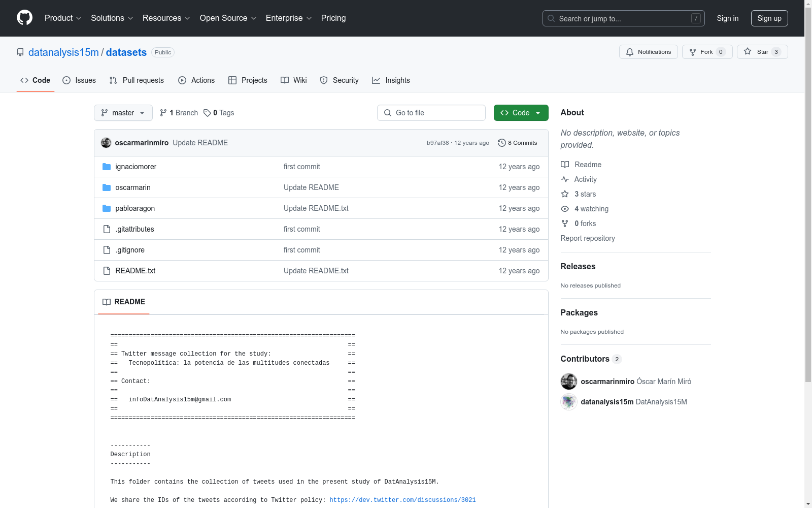Open datanalysis15m owner profile link
The width and height of the screenshot is (812, 508).
click(63, 52)
